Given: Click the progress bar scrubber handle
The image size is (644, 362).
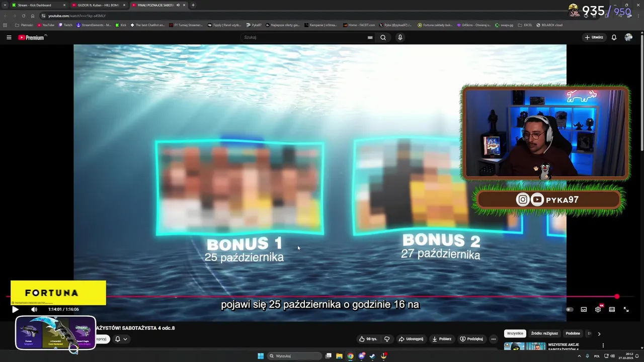Looking at the screenshot, I should [617, 297].
